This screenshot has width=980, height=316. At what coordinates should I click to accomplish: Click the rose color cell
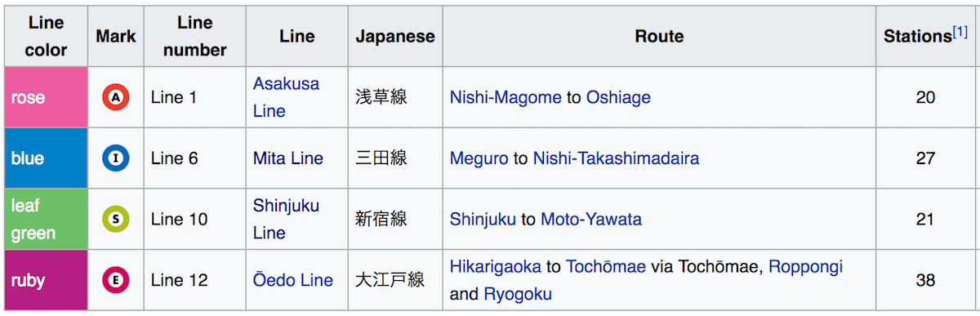pos(46,97)
